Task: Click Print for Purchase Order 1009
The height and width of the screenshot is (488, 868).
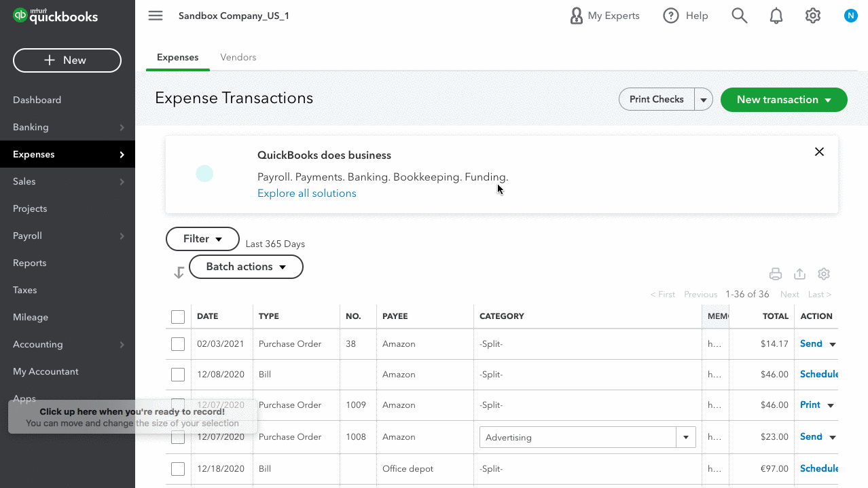Action: click(810, 405)
